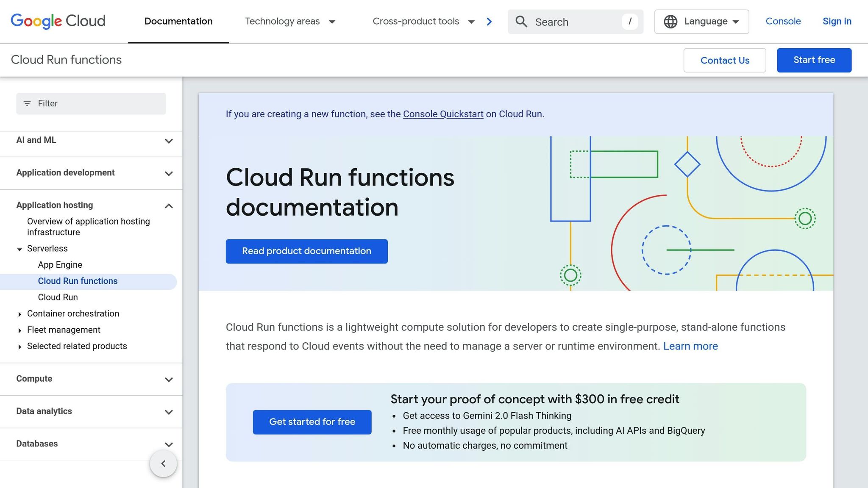
Task: Collapse the sidebar with the arrow button
Action: 163,463
